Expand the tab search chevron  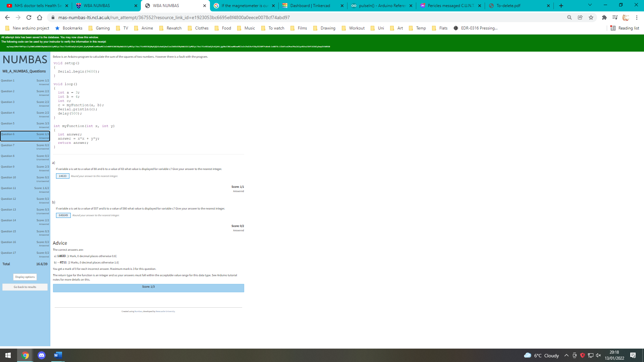[590, 5]
